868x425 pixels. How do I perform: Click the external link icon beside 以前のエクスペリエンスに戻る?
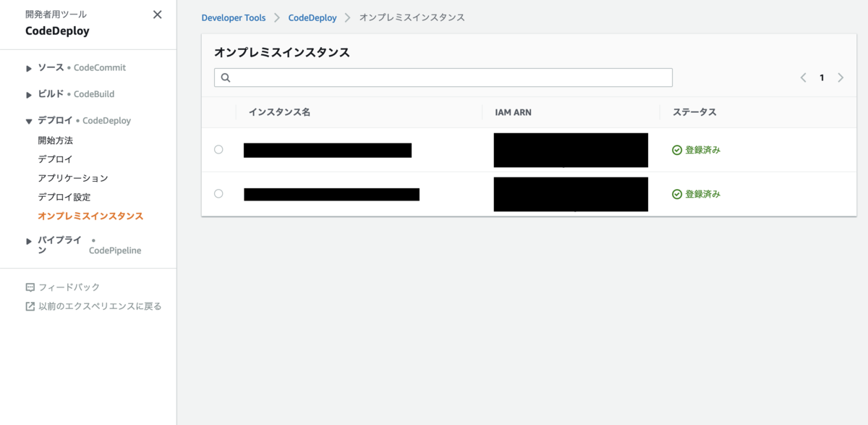tap(29, 306)
